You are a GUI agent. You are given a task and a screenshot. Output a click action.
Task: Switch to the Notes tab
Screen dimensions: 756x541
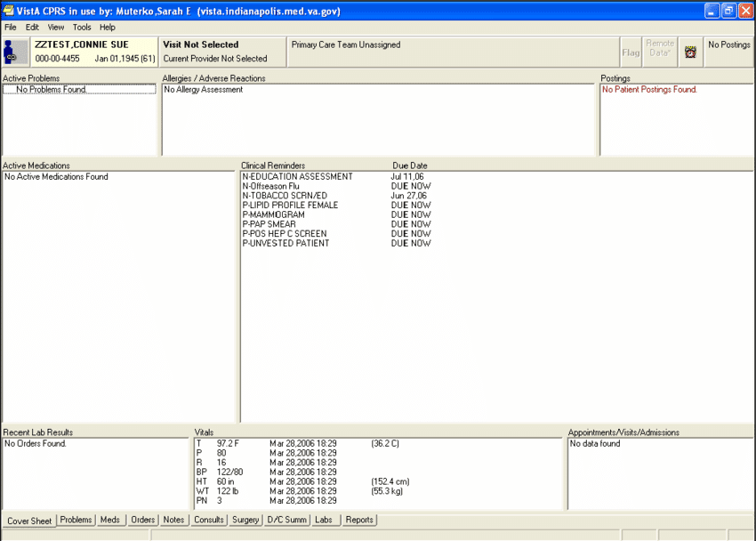(x=173, y=520)
